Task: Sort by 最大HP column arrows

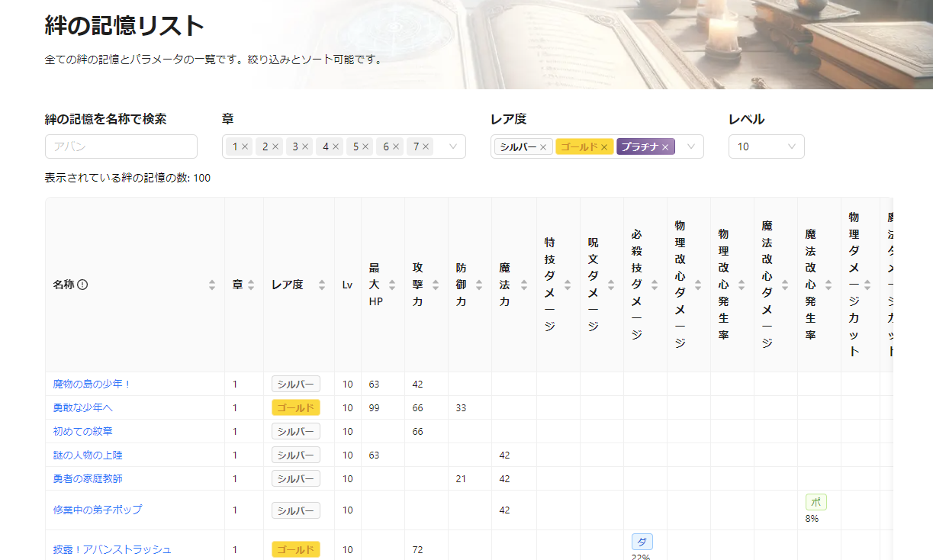Action: click(392, 285)
